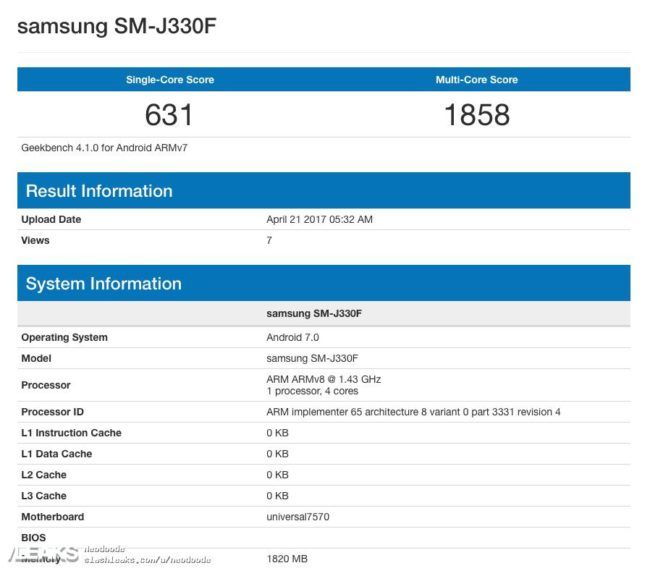Select the Android 7.0 value
Screen dimensions: 650x576
[x=293, y=338]
